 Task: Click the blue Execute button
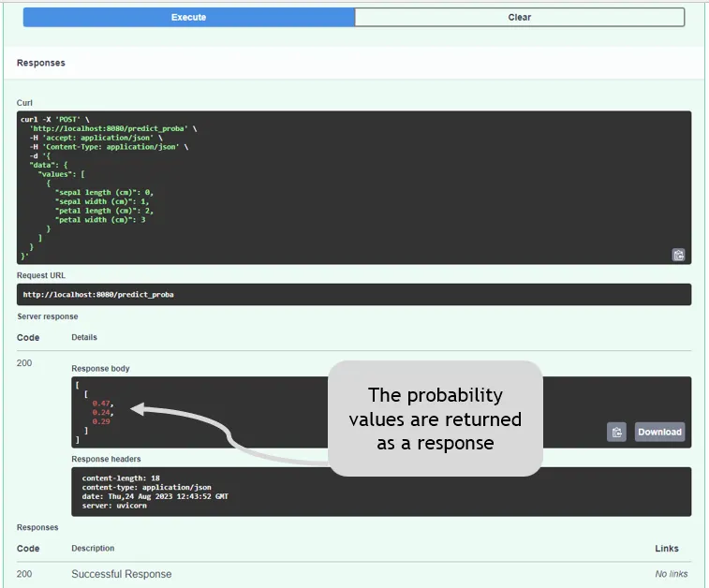[x=188, y=17]
